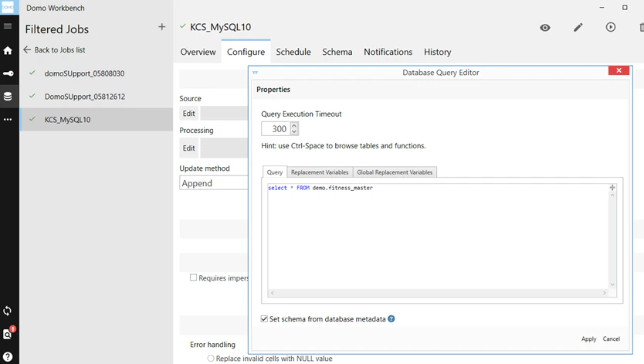Switch to the Schedule tab
This screenshot has height=364, width=644.
[293, 53]
